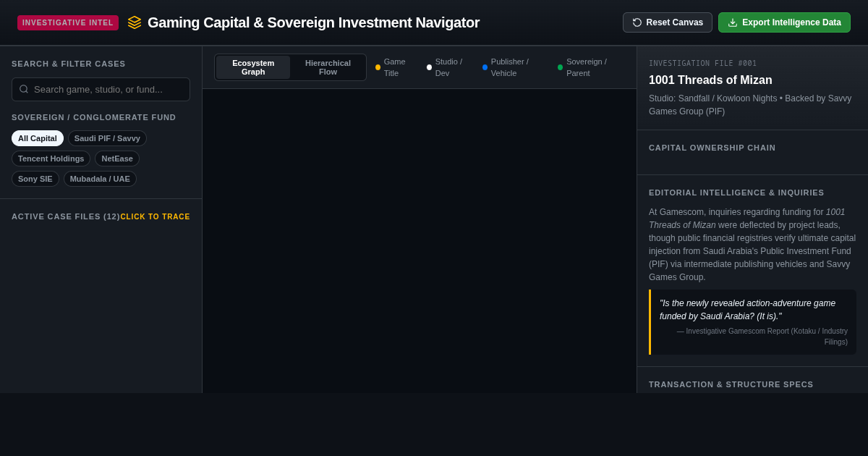868x456 pixels.
Task: Export Intelligence Data
Action: 784,22
